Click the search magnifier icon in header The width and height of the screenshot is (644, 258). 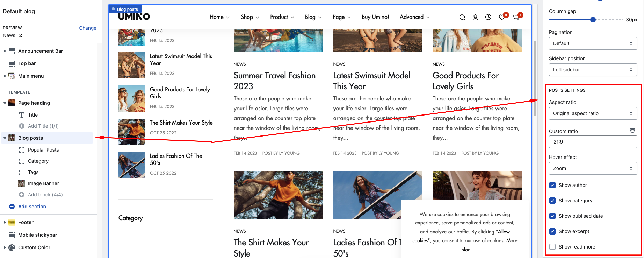click(462, 17)
